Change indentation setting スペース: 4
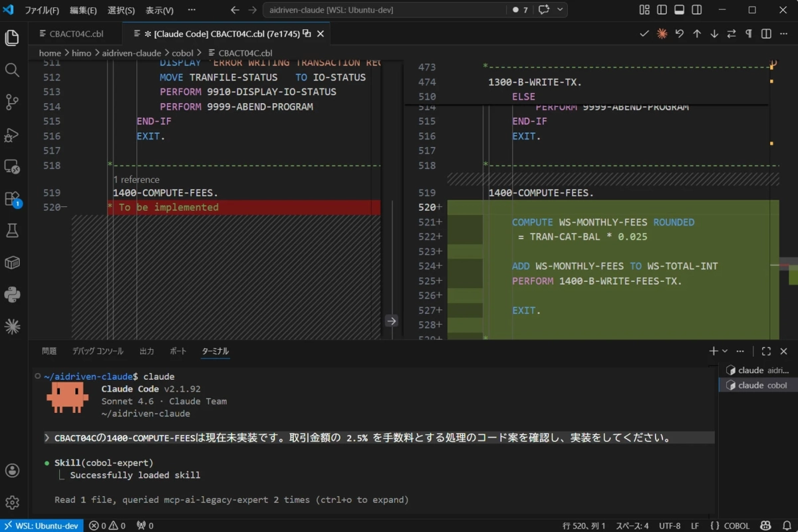798x532 pixels. point(632,525)
